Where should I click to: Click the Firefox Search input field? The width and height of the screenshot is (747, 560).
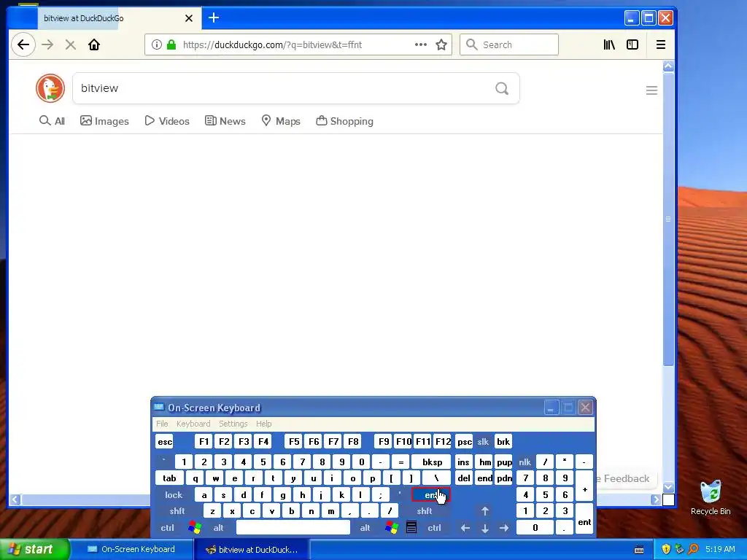click(508, 44)
